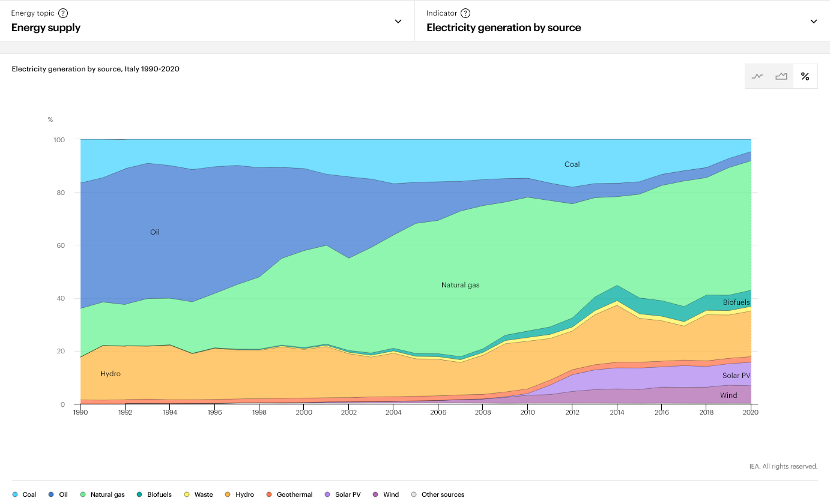Click the Energy topic heading label
The image size is (830, 504).
tap(32, 13)
